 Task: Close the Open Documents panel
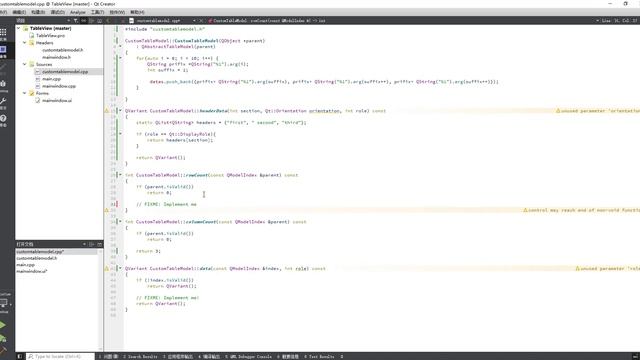coord(100,244)
